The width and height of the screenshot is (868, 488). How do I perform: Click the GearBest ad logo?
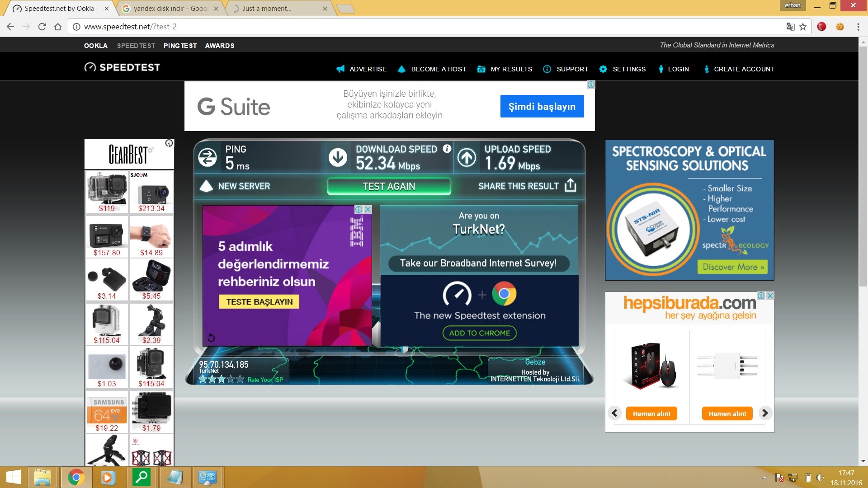point(128,154)
